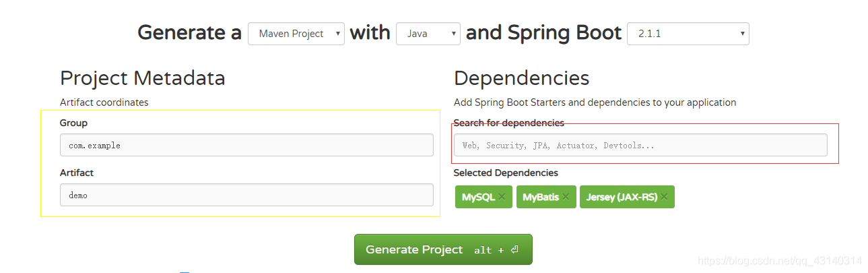
Task: Click the Selected Dependencies label
Action: (506, 173)
